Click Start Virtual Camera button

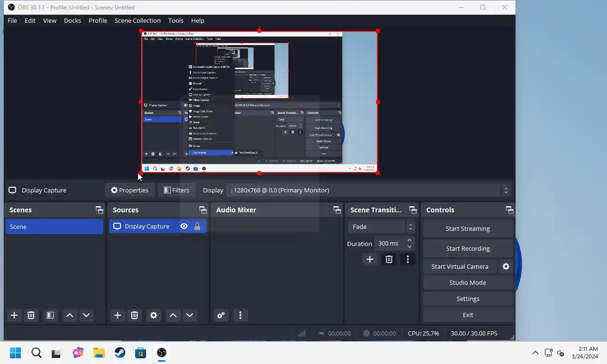(460, 266)
